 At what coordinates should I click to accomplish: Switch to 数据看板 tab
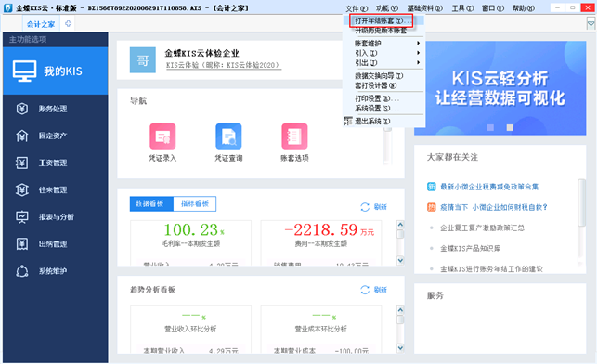[x=151, y=203]
